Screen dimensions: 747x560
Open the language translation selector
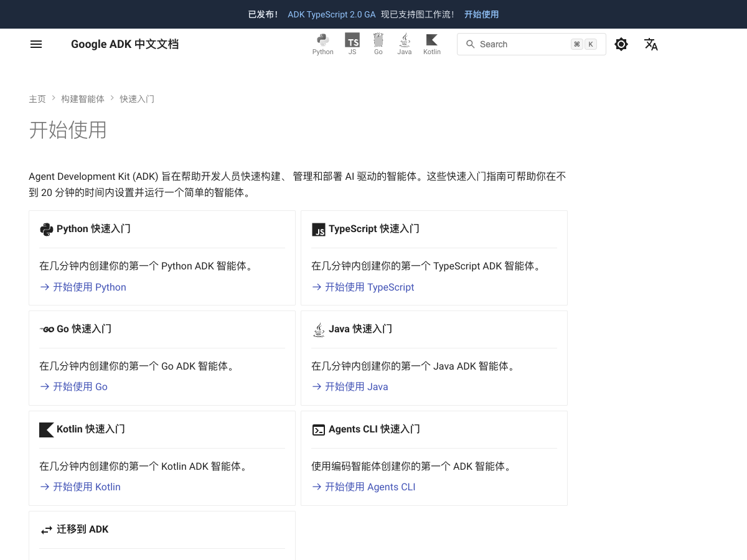coord(651,44)
